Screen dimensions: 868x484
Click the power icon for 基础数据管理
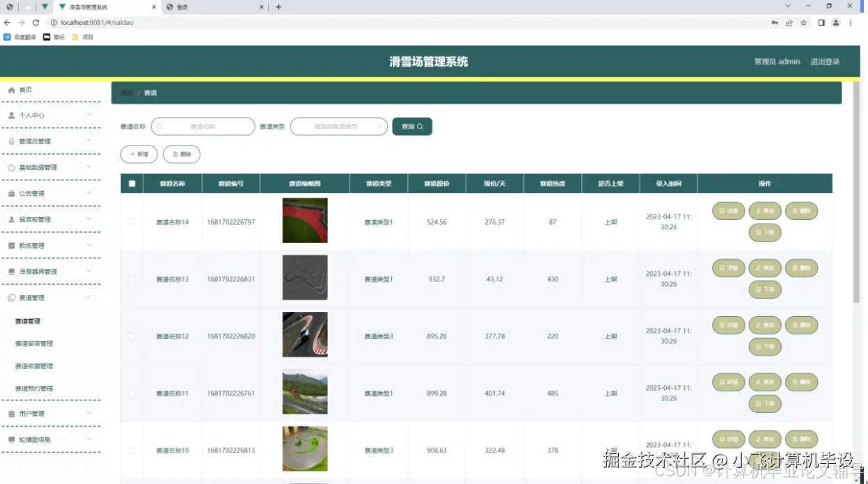tap(11, 168)
